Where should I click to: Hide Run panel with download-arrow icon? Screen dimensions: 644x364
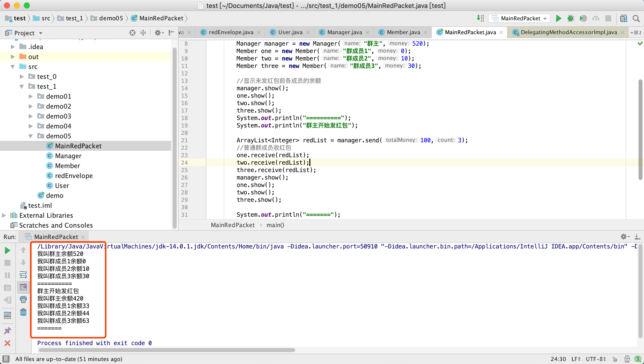pos(637,237)
